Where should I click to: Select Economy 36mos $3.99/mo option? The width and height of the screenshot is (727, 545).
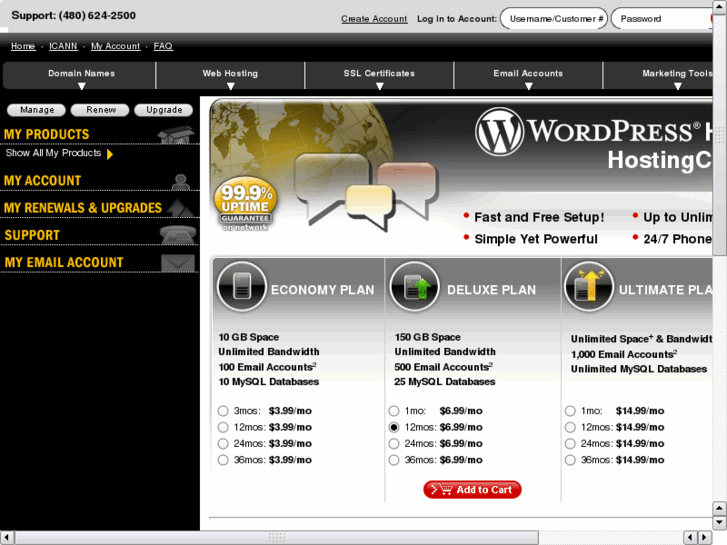click(223, 460)
